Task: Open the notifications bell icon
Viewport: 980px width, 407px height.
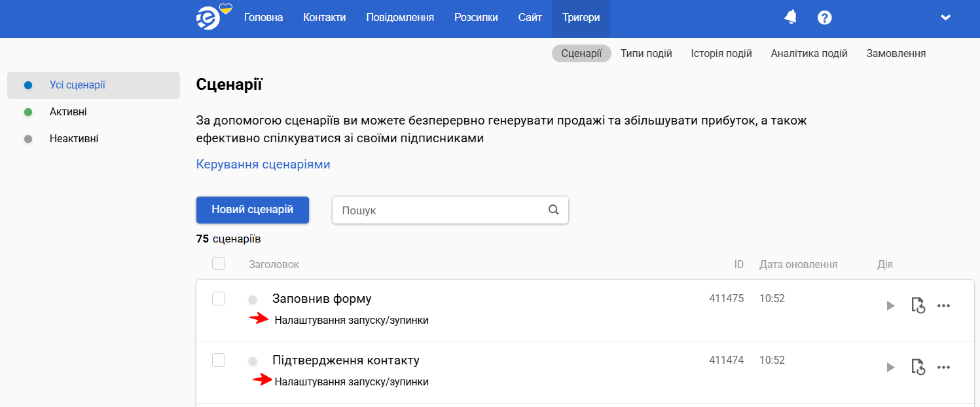Action: (791, 18)
